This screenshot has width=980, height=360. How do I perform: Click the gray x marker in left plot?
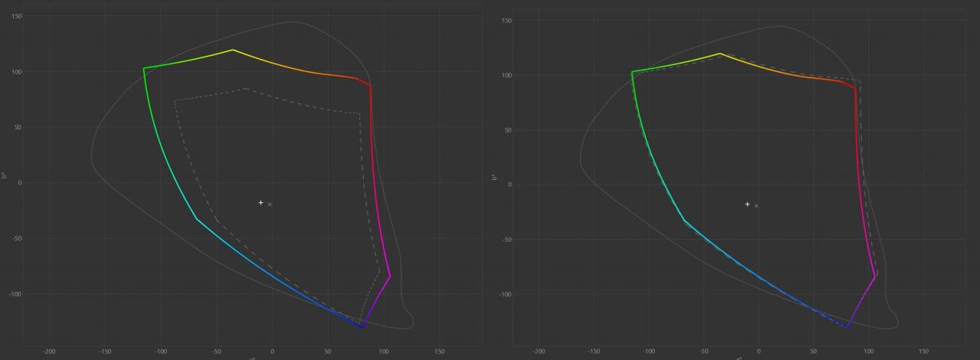point(270,205)
